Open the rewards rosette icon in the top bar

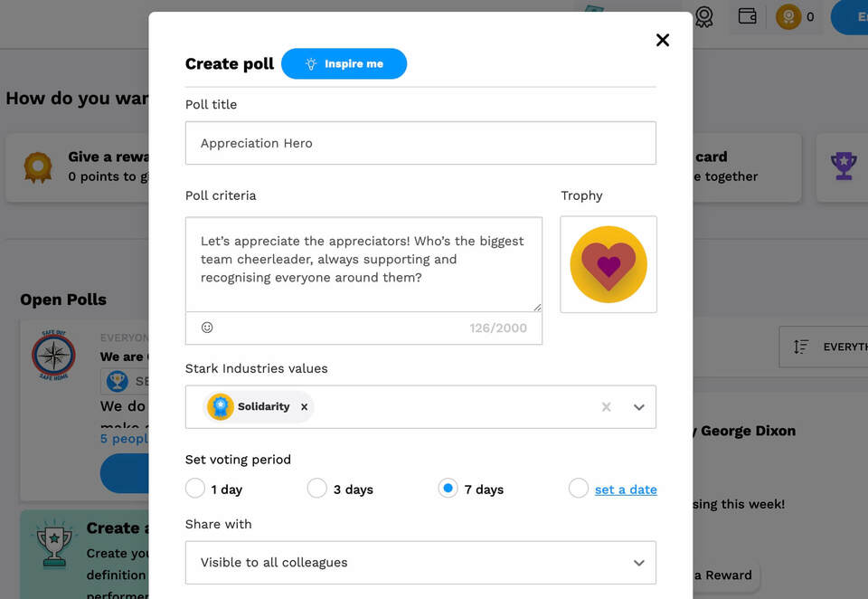703,17
